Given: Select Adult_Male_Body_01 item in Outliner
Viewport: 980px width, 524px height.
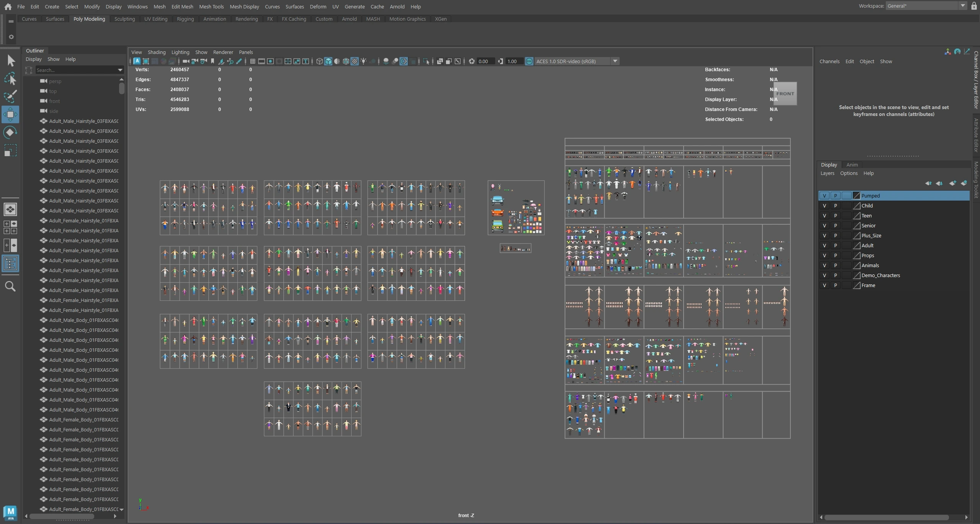Looking at the screenshot, I should [83, 320].
